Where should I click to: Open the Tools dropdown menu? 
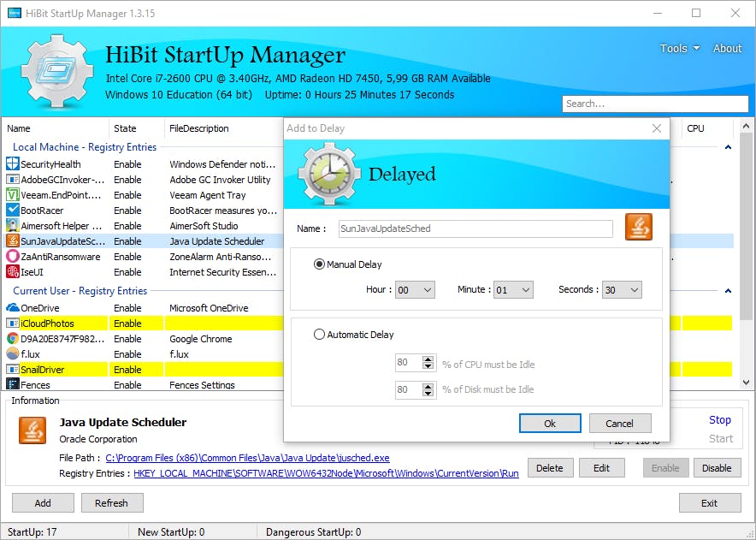point(680,48)
